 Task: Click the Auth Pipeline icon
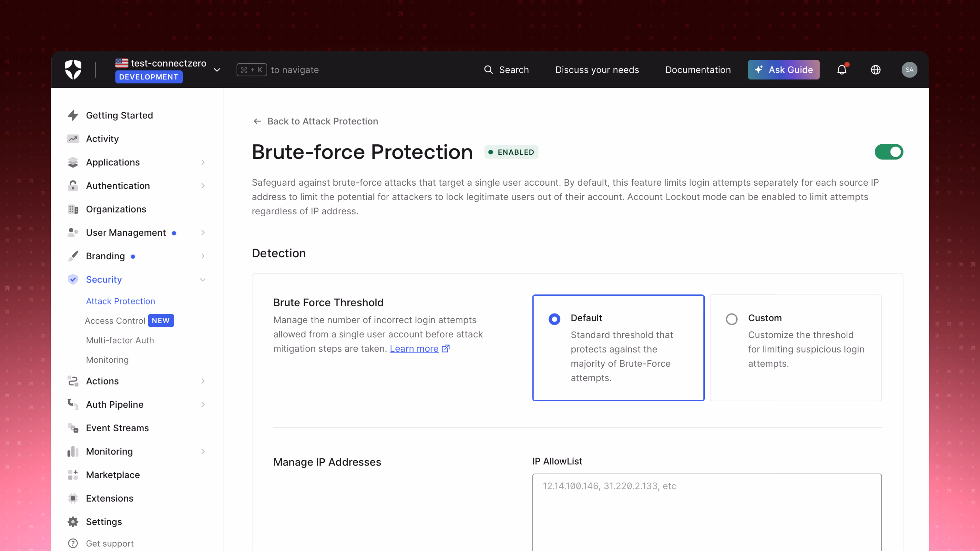click(73, 404)
